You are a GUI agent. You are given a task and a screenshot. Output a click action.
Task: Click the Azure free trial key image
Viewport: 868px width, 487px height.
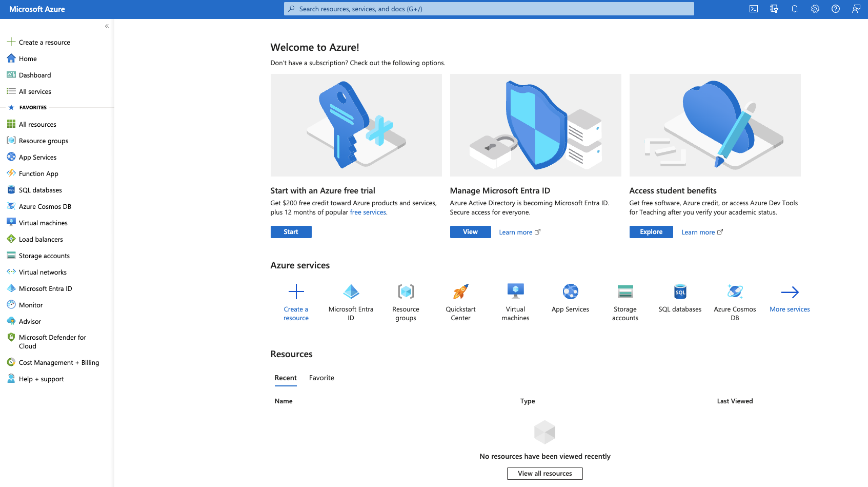pyautogui.click(x=356, y=125)
